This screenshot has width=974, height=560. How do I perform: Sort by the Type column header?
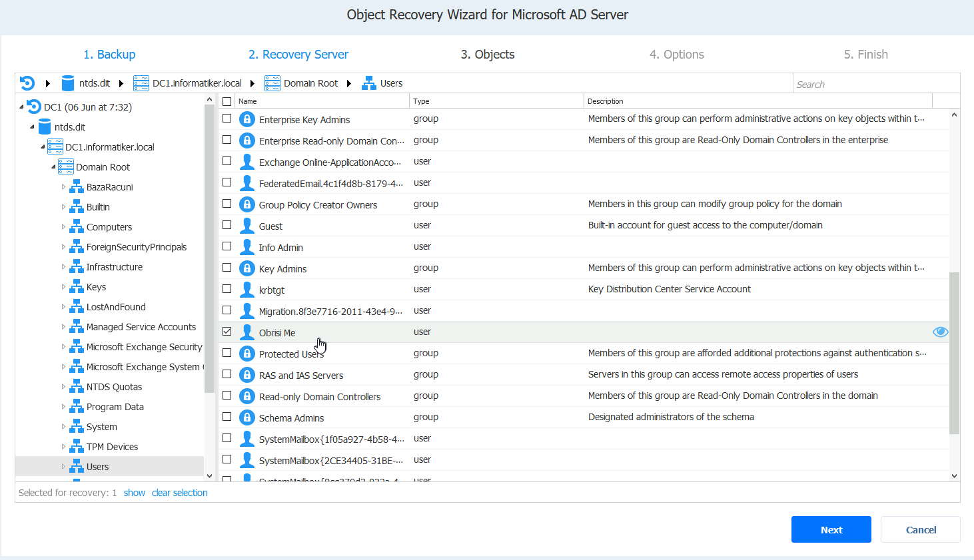point(496,101)
